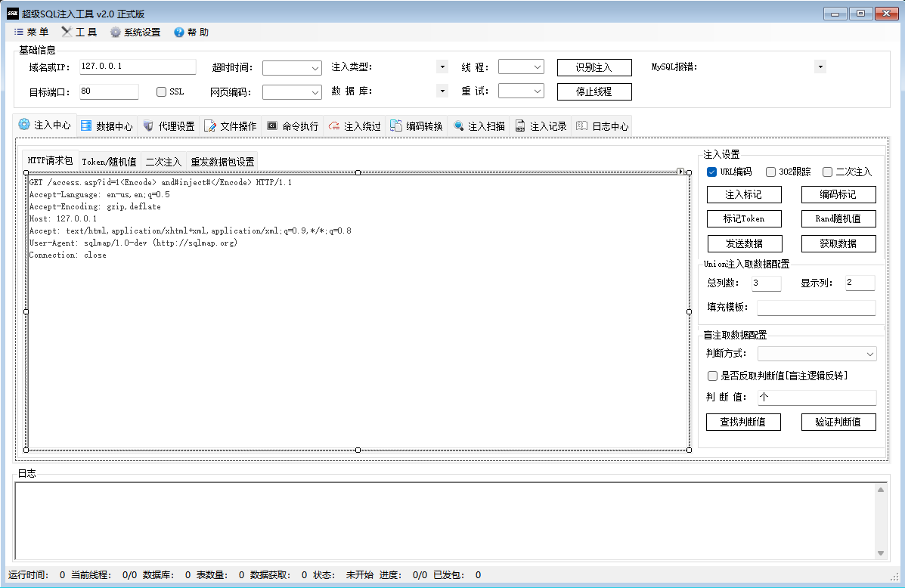Open the 重发数据包设置 tab
Screen dimensions: 905x588
click(223, 162)
